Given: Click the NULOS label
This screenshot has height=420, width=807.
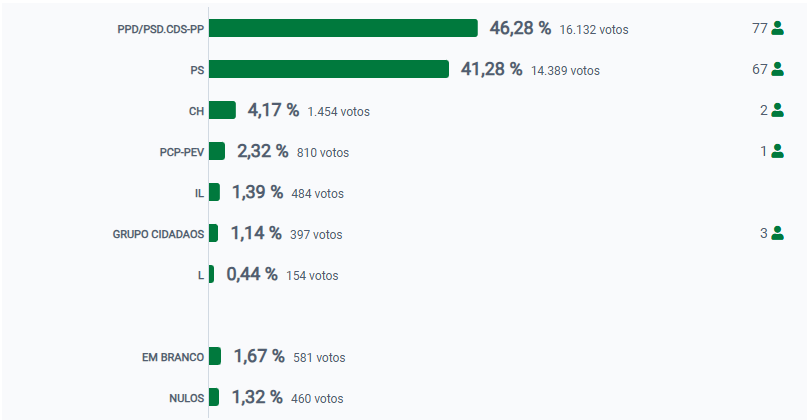Looking at the screenshot, I should click(187, 398).
